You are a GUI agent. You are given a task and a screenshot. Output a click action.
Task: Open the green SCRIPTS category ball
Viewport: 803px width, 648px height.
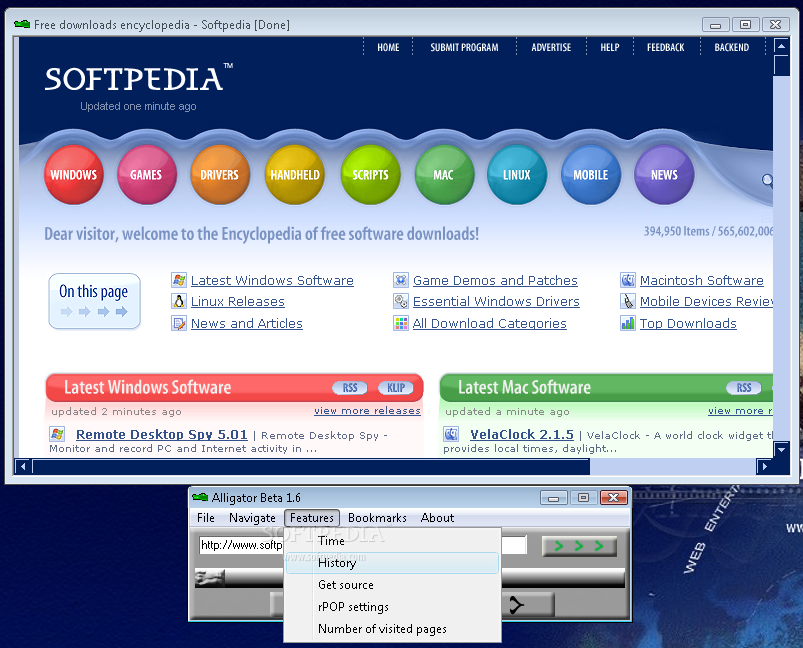pos(370,175)
